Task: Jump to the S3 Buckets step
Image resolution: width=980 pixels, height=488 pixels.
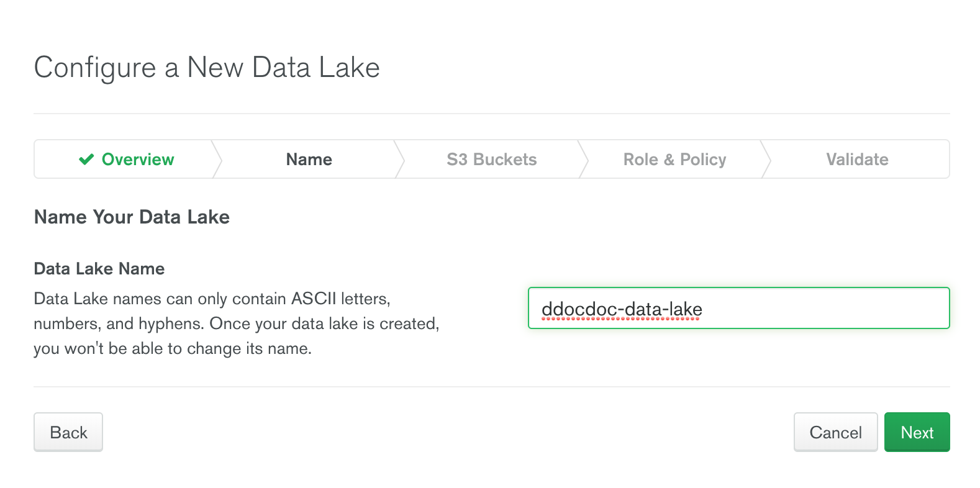Action: point(491,160)
